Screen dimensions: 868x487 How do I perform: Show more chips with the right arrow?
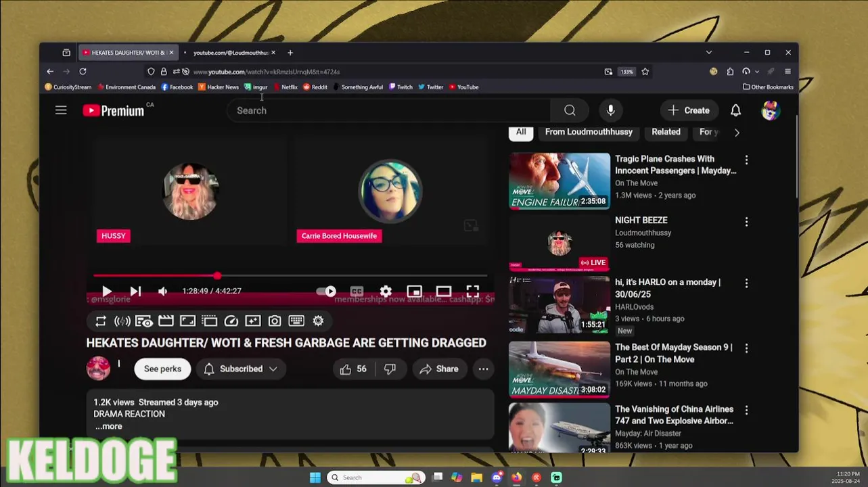point(737,133)
